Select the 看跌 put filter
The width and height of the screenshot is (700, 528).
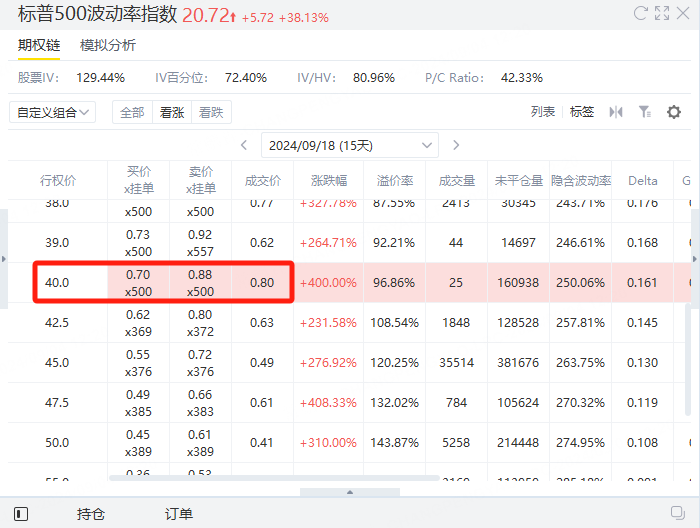(x=211, y=112)
